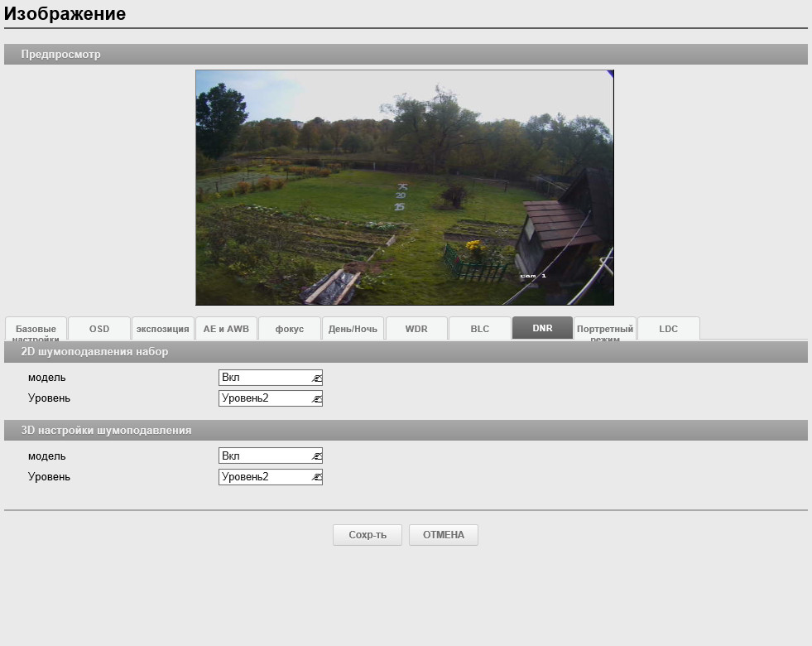The width and height of the screenshot is (812, 646).
Task: Click the 3D section Уровень label
Action: [49, 476]
